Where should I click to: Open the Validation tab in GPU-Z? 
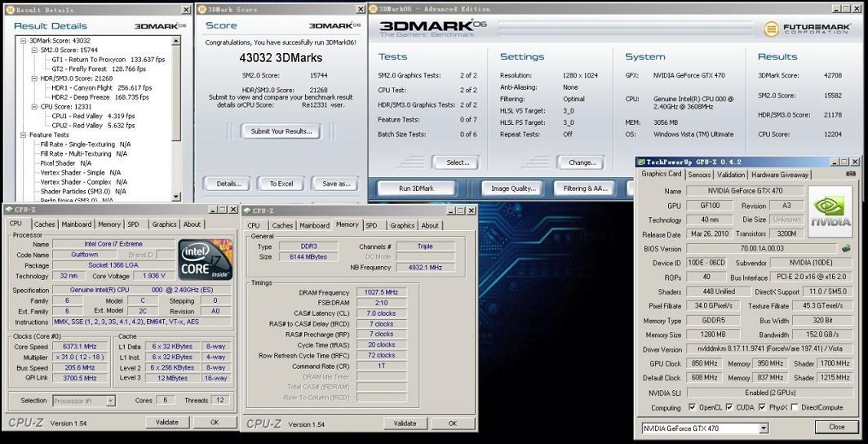tap(731, 175)
